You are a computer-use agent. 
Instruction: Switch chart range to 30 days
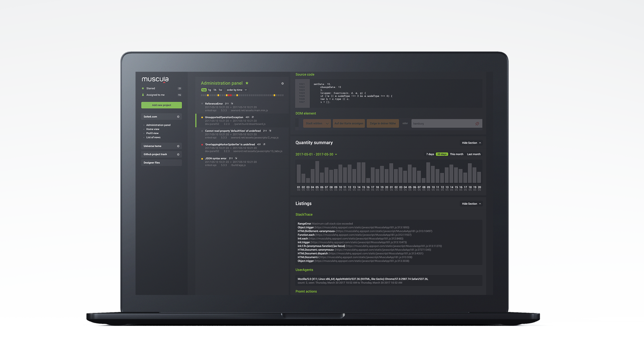(442, 154)
